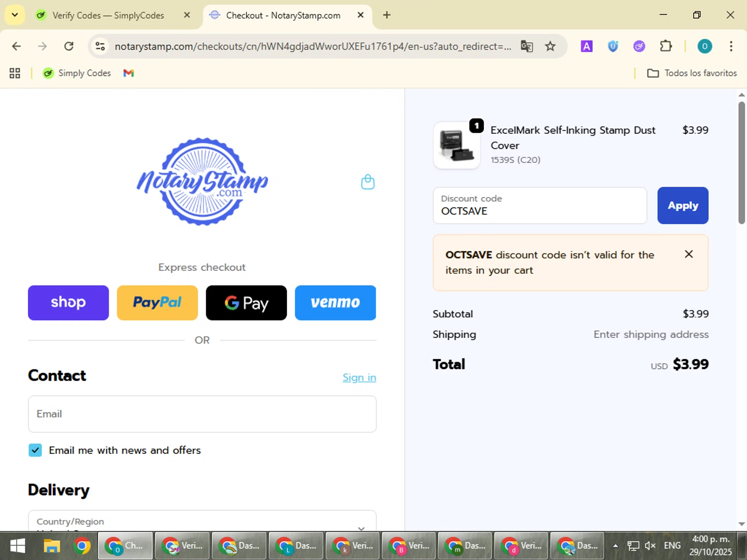Click the scrollbar down arrow

tap(742, 524)
